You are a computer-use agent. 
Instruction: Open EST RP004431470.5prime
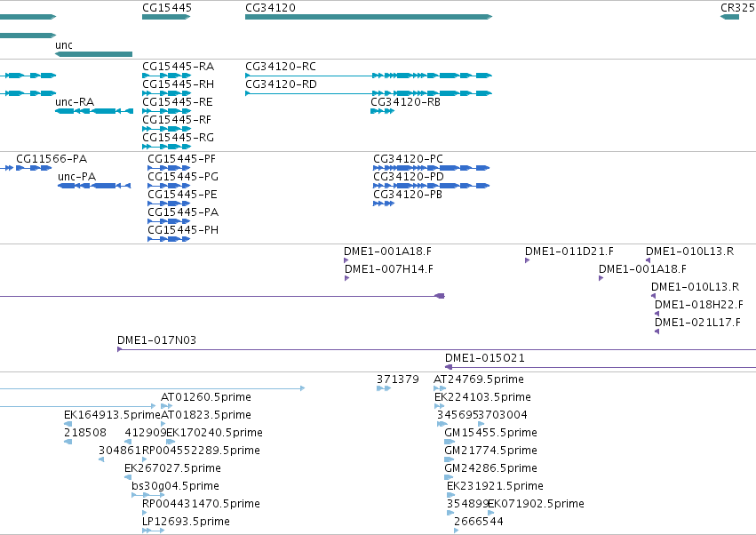coord(201,505)
